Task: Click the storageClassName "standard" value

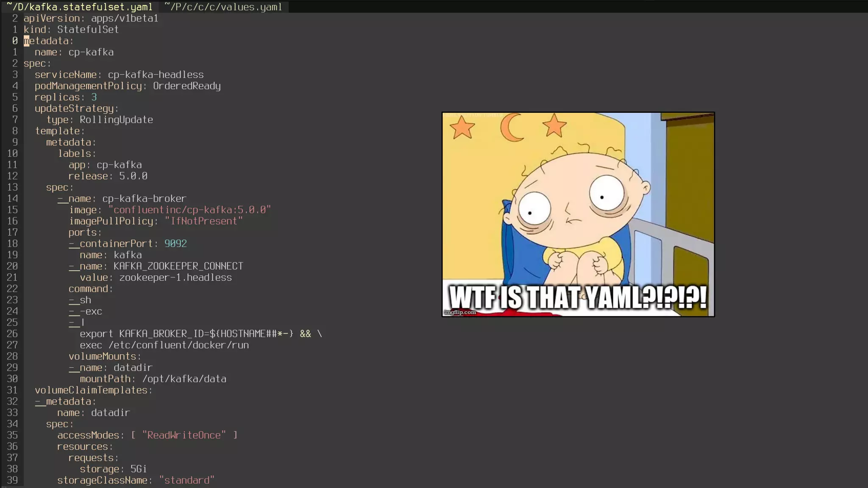Action: 187,480
